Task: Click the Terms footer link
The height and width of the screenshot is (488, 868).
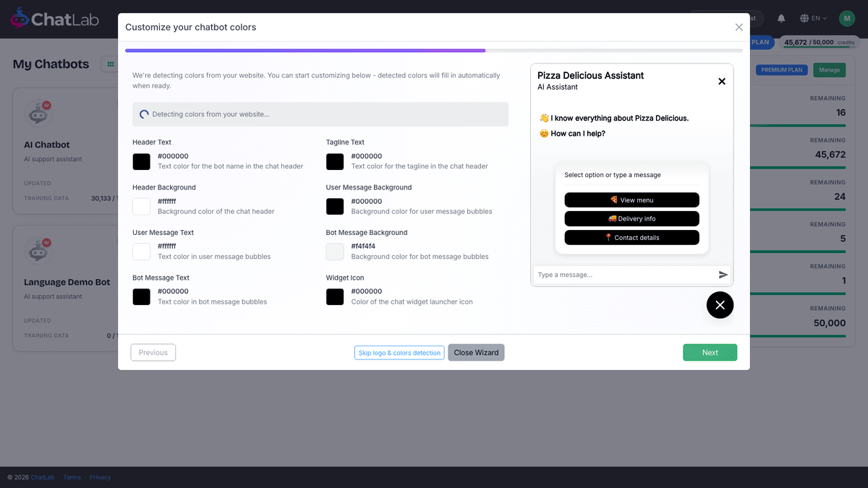Action: [72, 477]
